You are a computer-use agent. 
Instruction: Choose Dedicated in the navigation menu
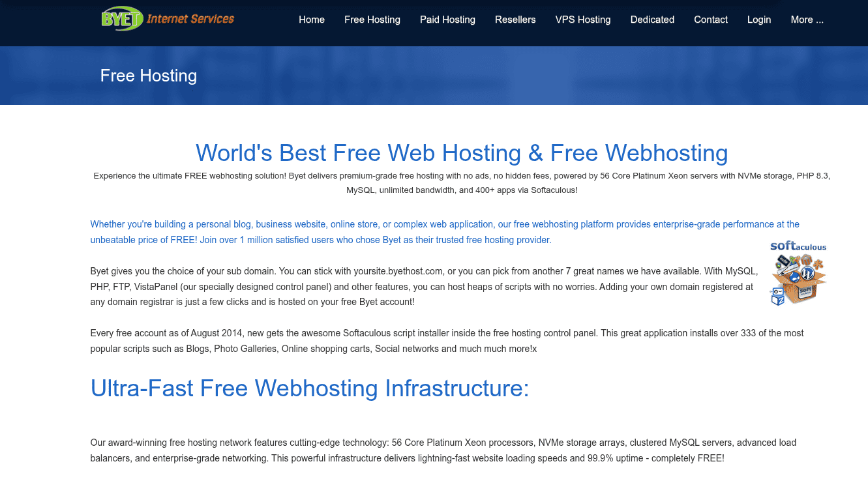pyautogui.click(x=652, y=20)
